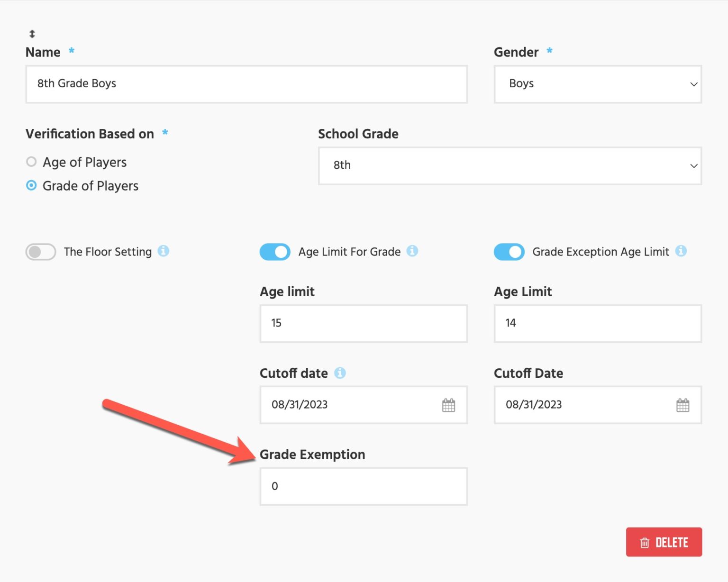This screenshot has width=728, height=582.
Task: Open calendar for Grade Exception cutoff date
Action: [682, 405]
